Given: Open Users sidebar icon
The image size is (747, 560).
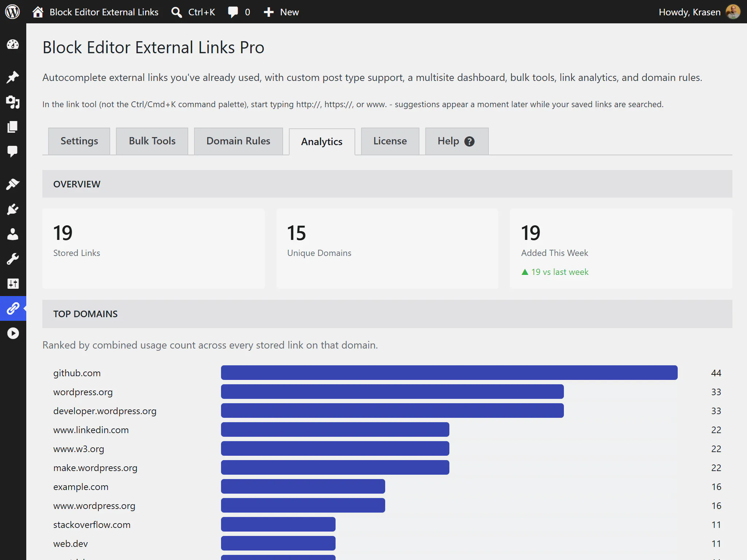Looking at the screenshot, I should point(13,234).
